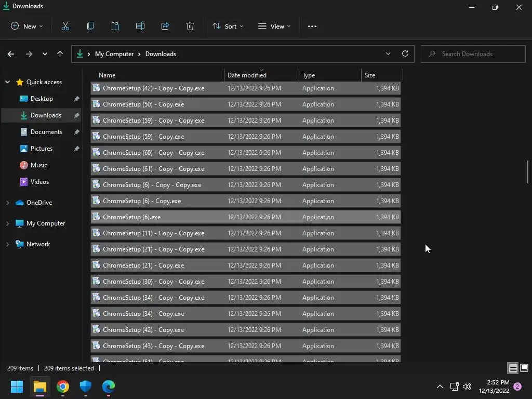Sort by Size column header

[382, 75]
